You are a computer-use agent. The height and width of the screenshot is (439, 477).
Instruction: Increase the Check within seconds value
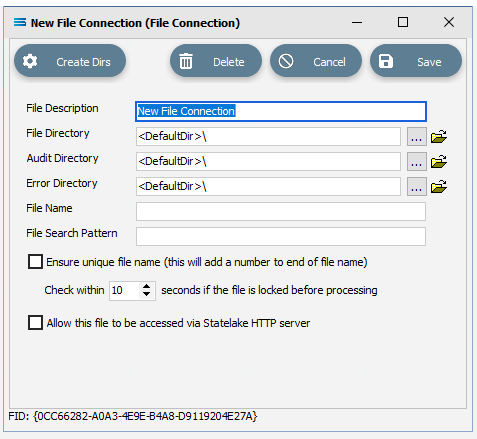tap(146, 286)
